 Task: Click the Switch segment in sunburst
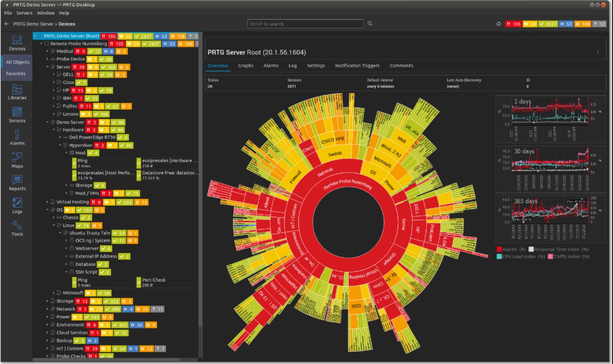pyautogui.click(x=335, y=154)
